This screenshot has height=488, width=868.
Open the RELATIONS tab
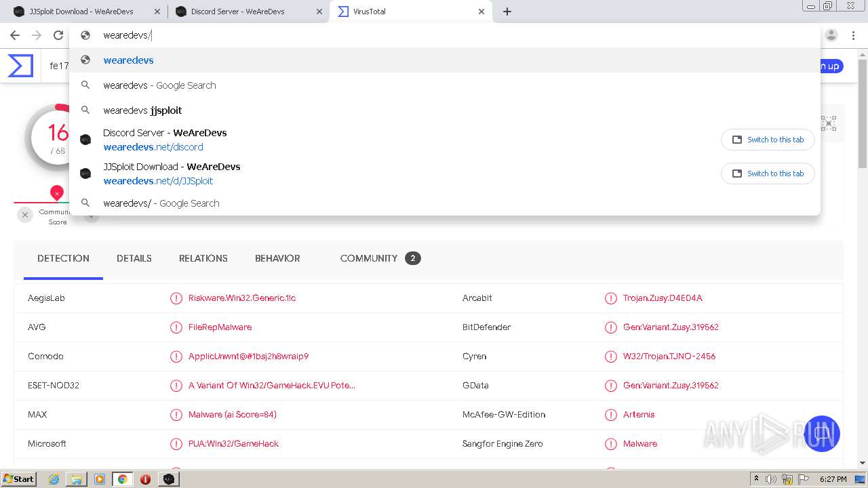203,258
